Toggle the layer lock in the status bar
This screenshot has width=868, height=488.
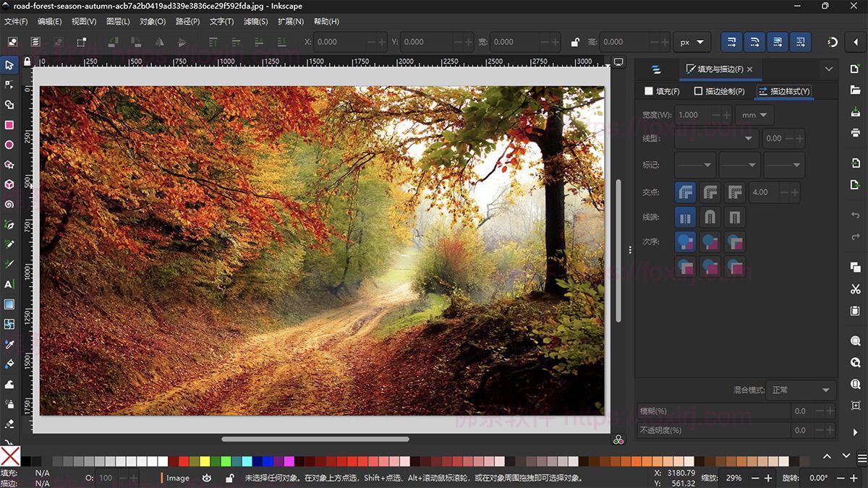click(x=229, y=478)
